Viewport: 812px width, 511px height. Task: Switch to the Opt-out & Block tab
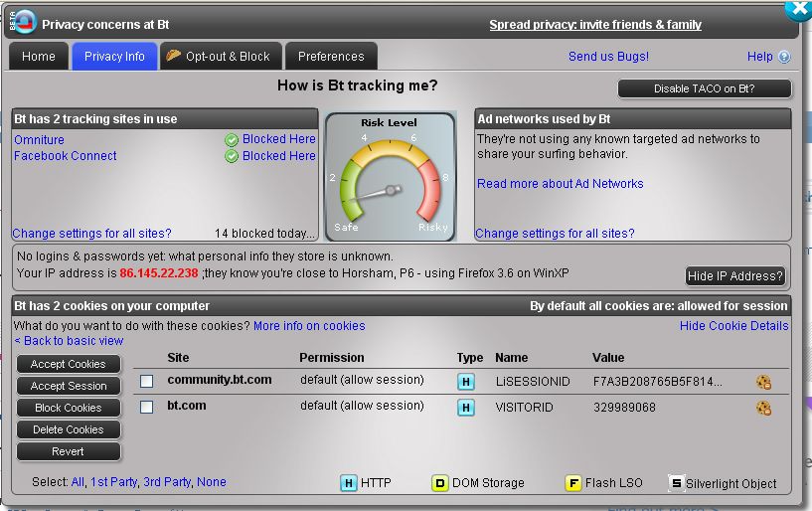pyautogui.click(x=218, y=57)
